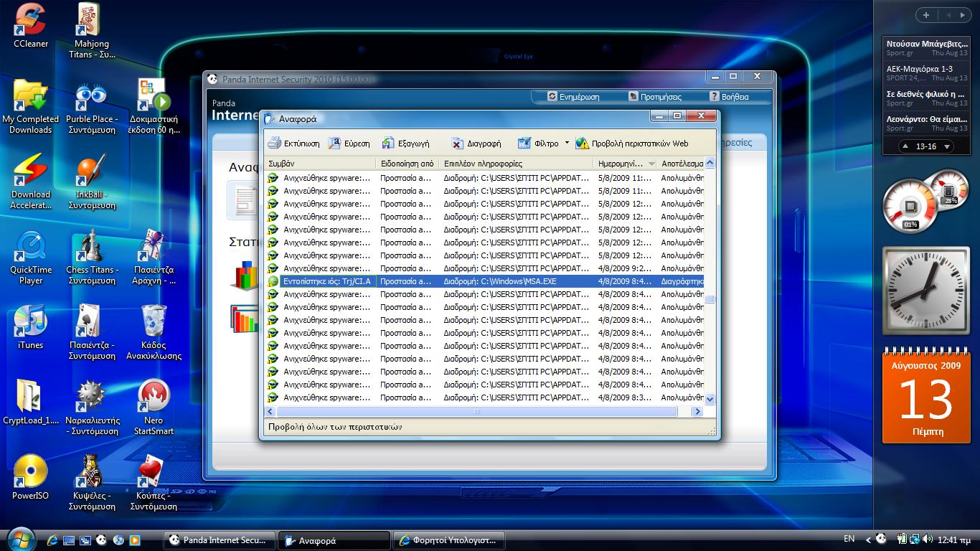The width and height of the screenshot is (980, 551).
Task: Expand the Φίλτρο dropdown arrow
Action: click(567, 143)
